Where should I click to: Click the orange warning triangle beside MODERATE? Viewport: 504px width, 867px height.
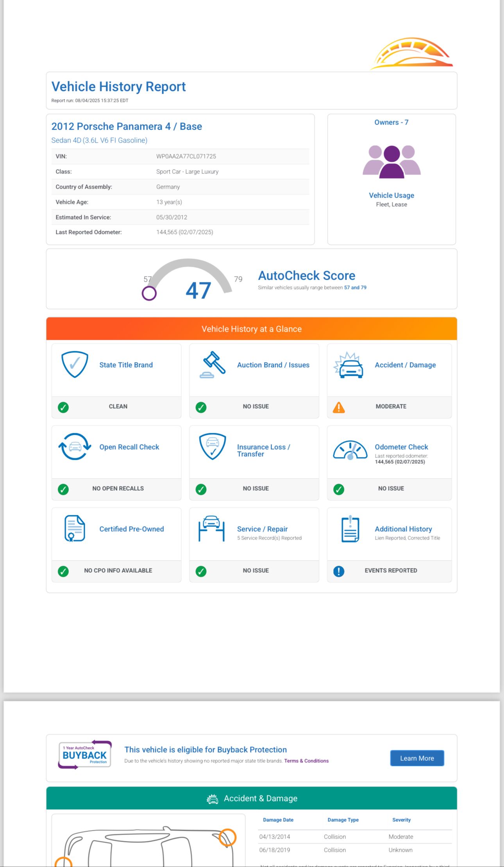coord(339,408)
